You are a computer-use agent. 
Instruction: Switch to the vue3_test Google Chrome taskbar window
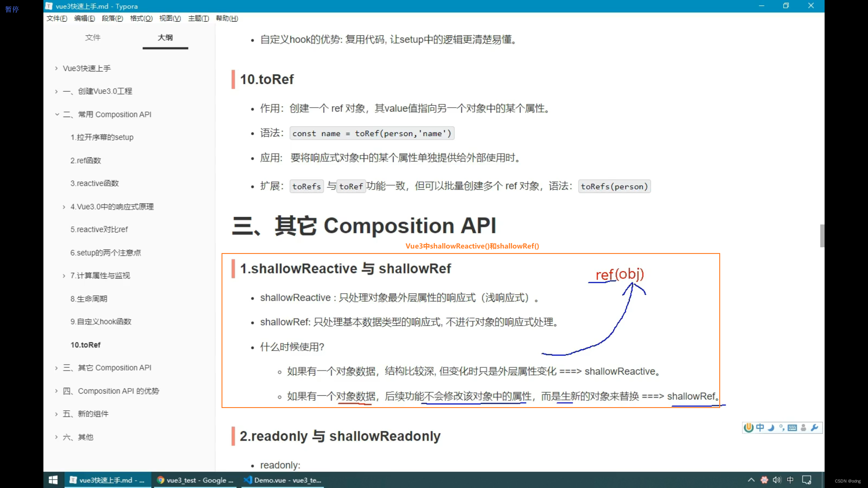pyautogui.click(x=194, y=480)
